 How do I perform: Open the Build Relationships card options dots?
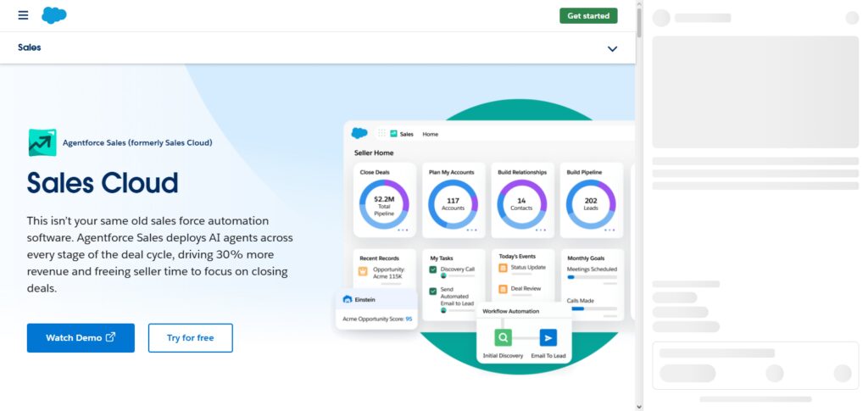click(x=540, y=230)
